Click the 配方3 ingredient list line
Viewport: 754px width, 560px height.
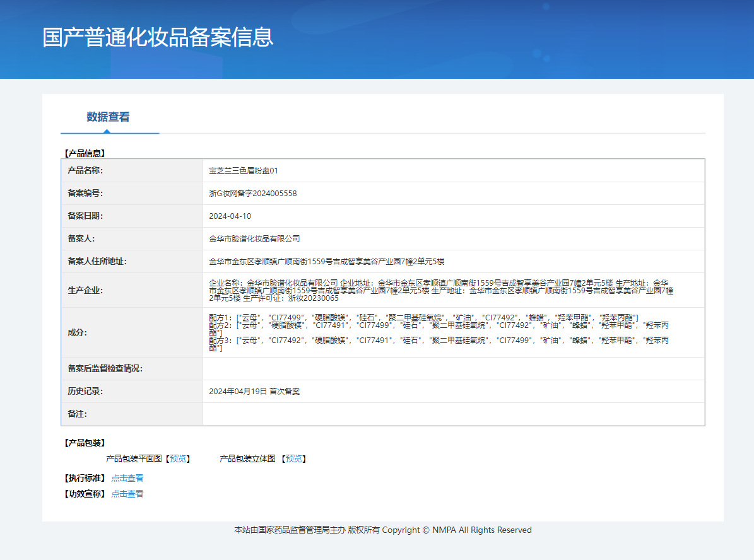439,344
